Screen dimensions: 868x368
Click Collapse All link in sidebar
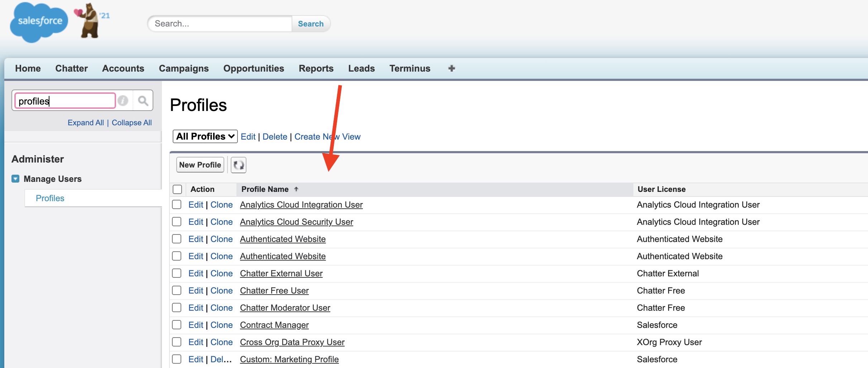(x=132, y=123)
